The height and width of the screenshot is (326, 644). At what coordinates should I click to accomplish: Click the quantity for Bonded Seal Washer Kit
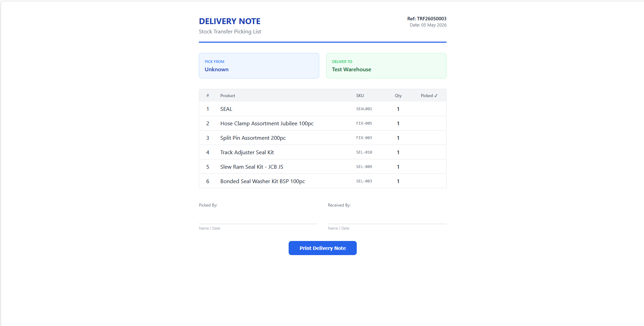398,181
